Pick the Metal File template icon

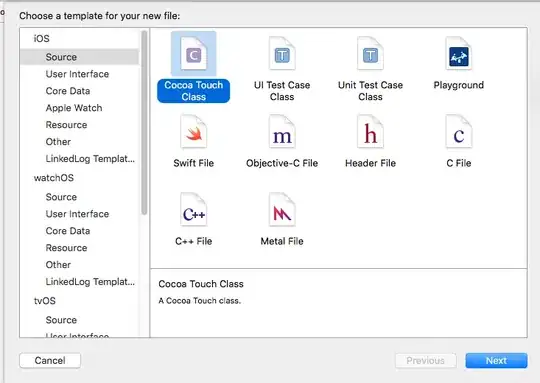click(x=282, y=210)
